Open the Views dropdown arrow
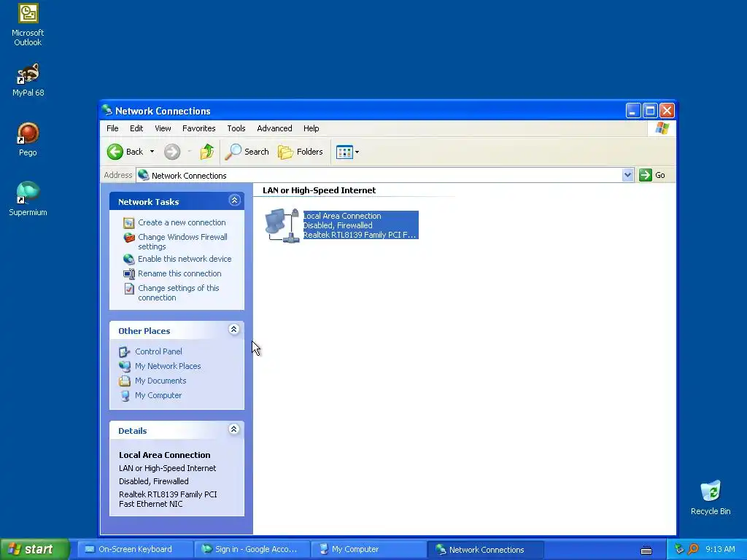The width and height of the screenshot is (747, 560). 357,152
